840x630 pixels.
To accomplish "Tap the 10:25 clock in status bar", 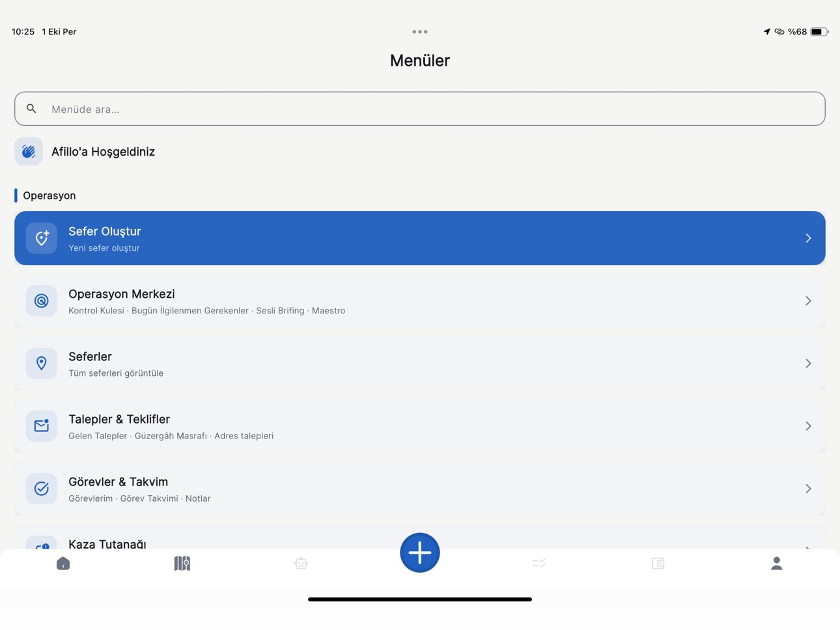I will [x=23, y=31].
